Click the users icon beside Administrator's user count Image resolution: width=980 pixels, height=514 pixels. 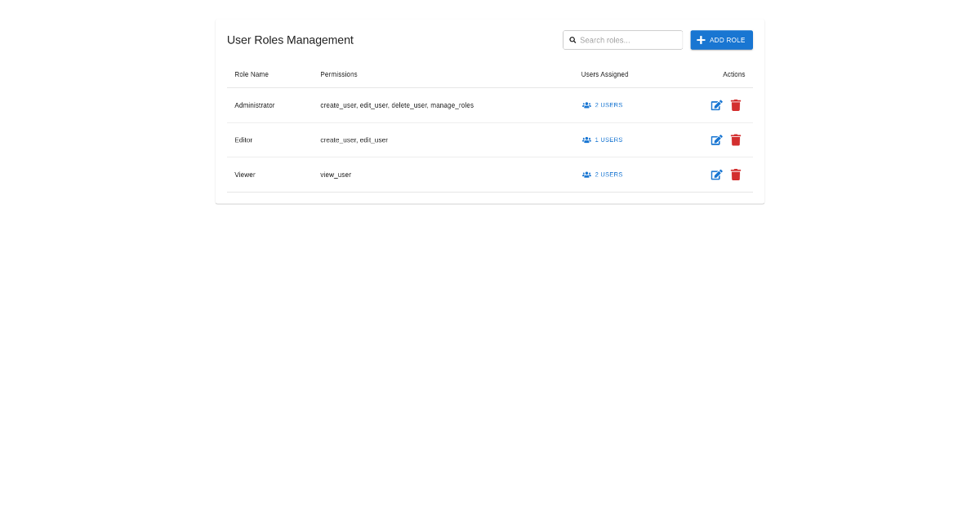pos(586,105)
